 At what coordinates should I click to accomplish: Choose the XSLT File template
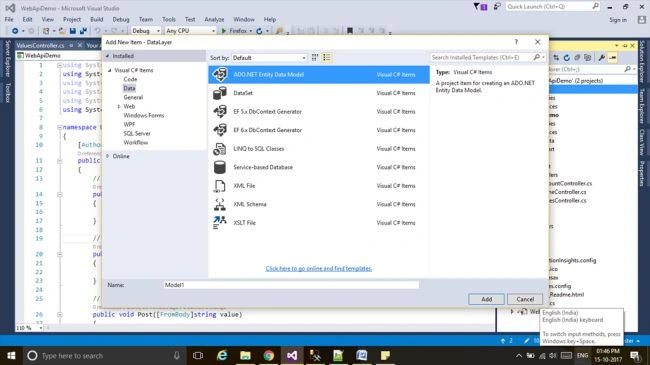pyautogui.click(x=319, y=223)
